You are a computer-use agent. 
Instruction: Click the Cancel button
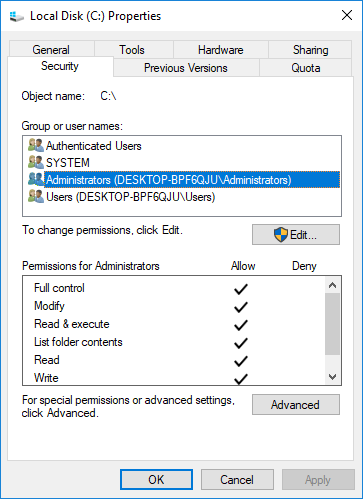click(x=237, y=480)
